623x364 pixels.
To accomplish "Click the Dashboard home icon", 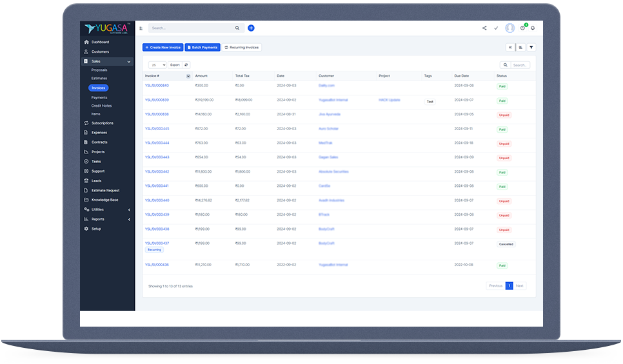I will tap(86, 42).
